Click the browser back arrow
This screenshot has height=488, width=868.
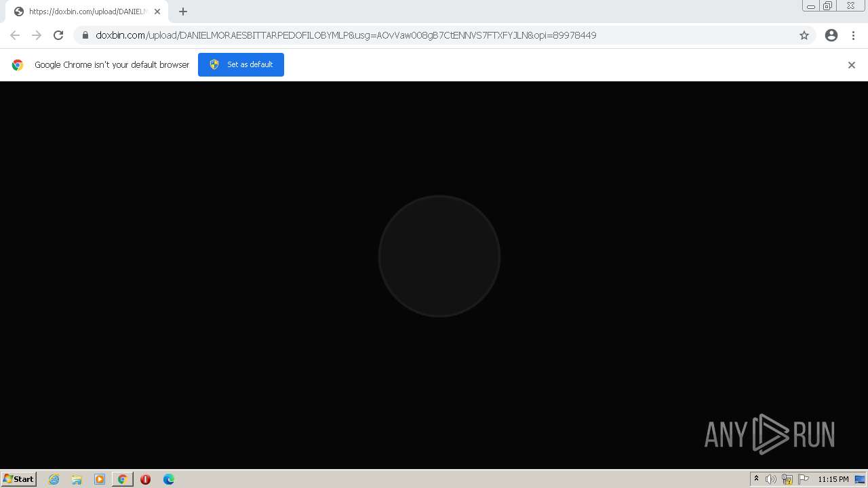pos(15,35)
